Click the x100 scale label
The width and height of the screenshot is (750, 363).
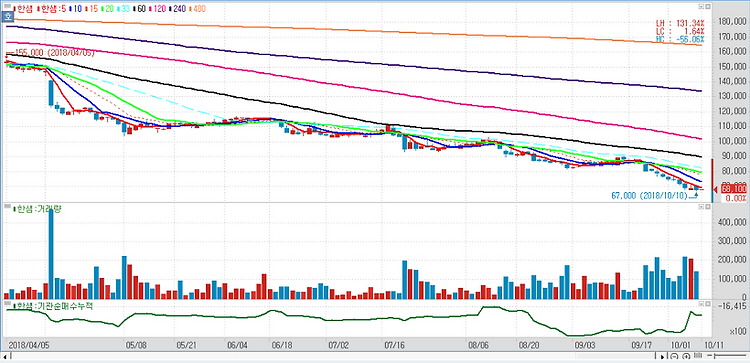pyautogui.click(x=739, y=330)
